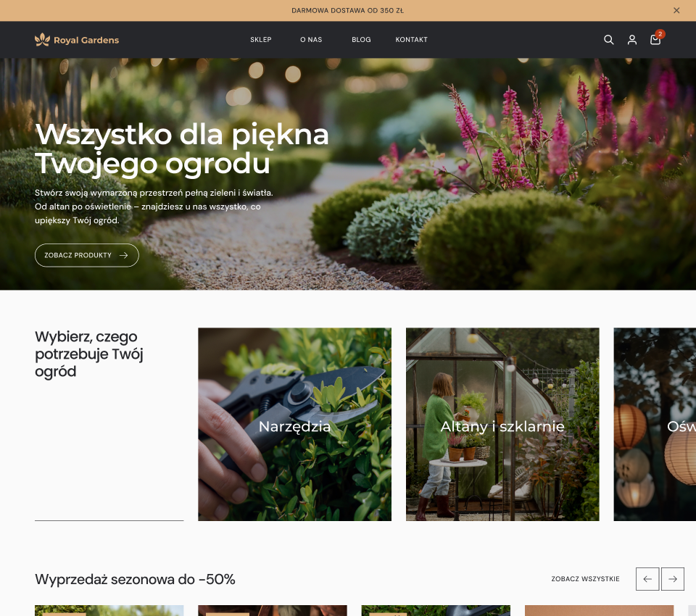Select KONTAKT in the navigation
The height and width of the screenshot is (616, 696).
click(411, 40)
